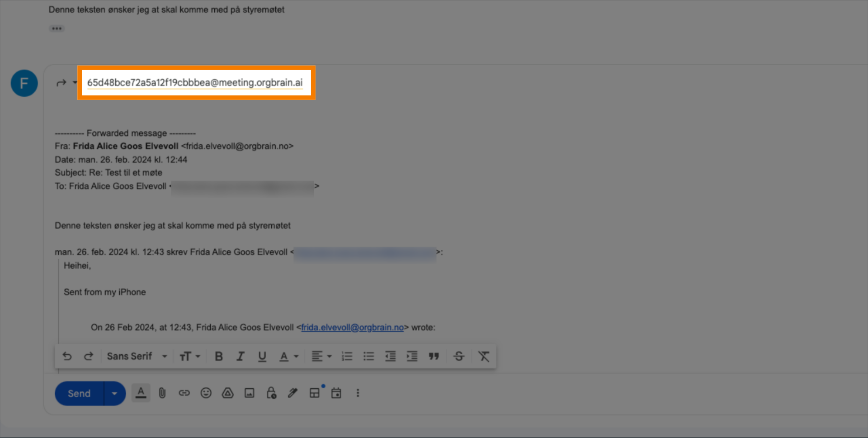Attach files with the paperclip icon
This screenshot has height=438, width=868.
[x=162, y=393]
